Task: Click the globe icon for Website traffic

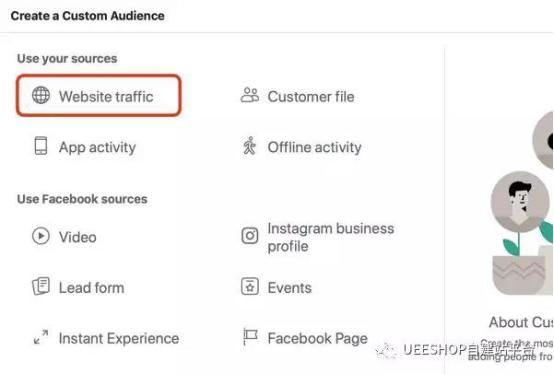Action: 41,95
